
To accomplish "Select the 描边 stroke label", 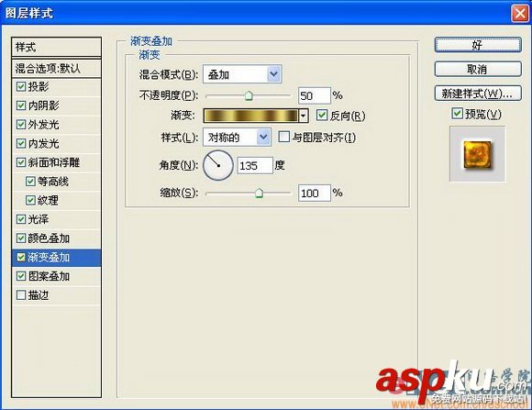I will click(x=39, y=295).
